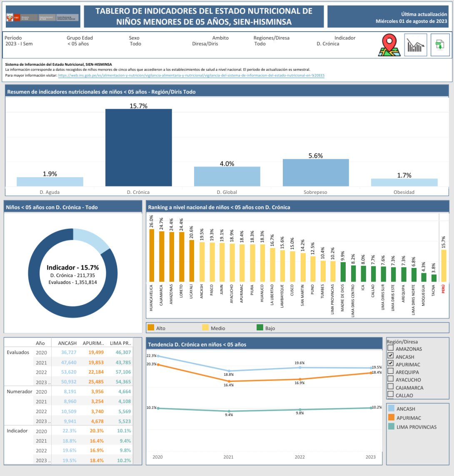This screenshot has width=454, height=476.
Task: Click the green spreadsheet download icon
Action: point(439,45)
